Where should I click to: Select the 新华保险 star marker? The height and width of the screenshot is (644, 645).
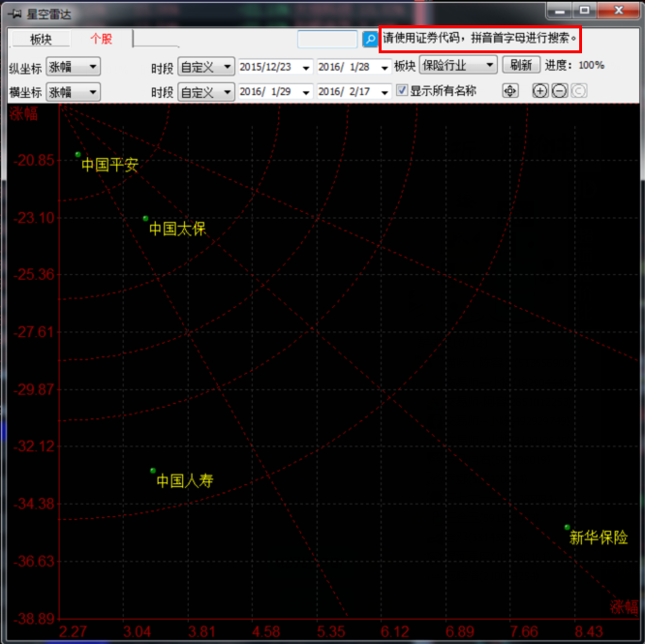pos(568,528)
